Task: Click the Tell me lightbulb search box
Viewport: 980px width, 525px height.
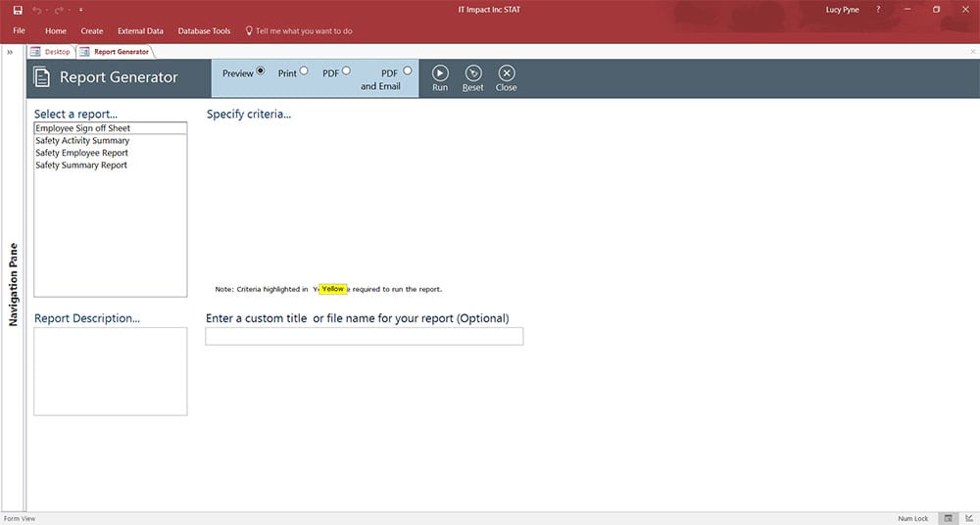Action: tap(299, 30)
